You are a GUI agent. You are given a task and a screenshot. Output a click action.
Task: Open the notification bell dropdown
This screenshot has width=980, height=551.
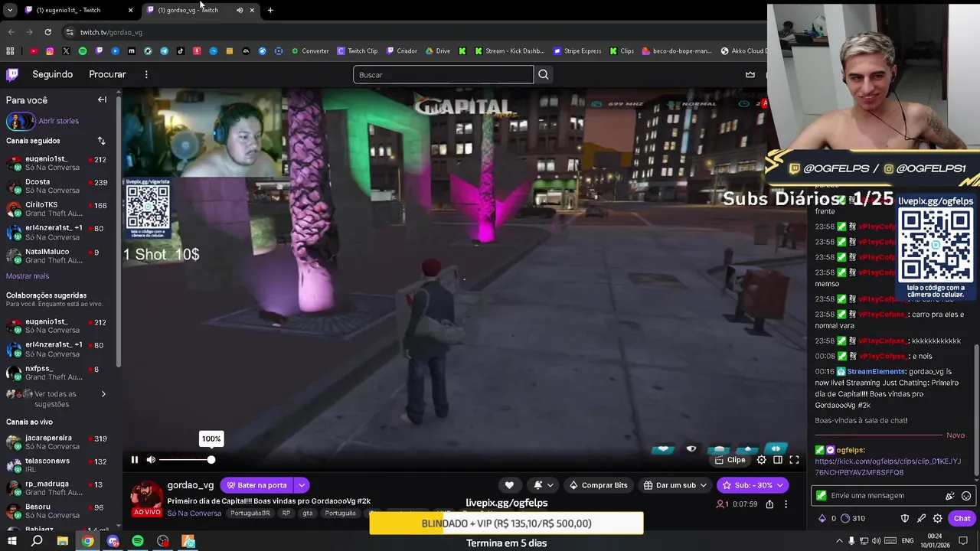pyautogui.click(x=544, y=485)
